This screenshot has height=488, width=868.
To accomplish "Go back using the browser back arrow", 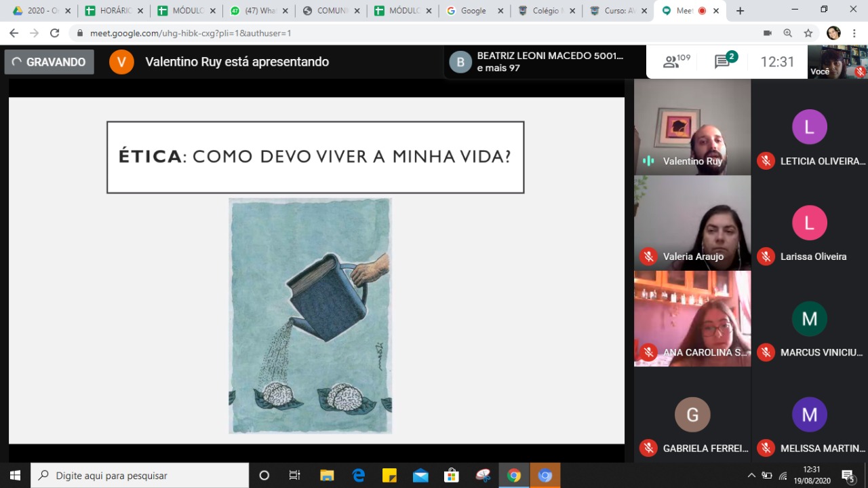I will (14, 33).
